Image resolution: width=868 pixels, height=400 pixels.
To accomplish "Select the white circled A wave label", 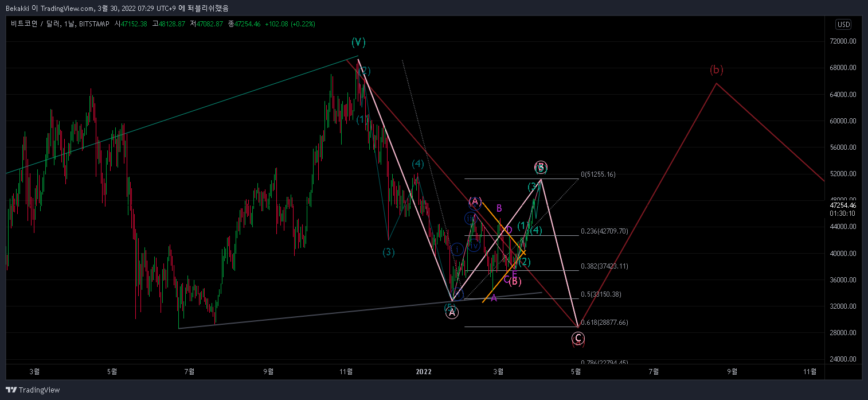I will [452, 312].
